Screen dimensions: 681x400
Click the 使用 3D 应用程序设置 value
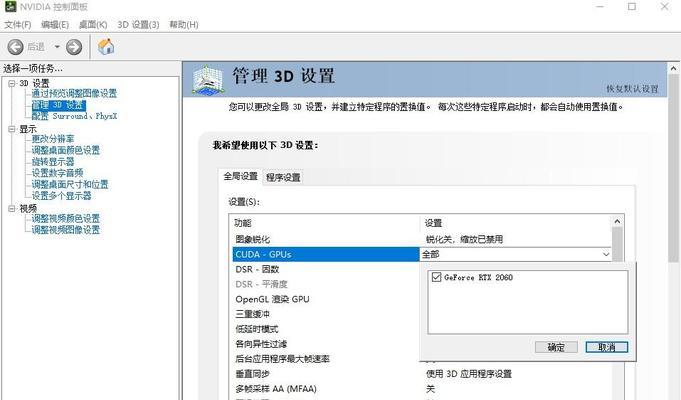469,374
